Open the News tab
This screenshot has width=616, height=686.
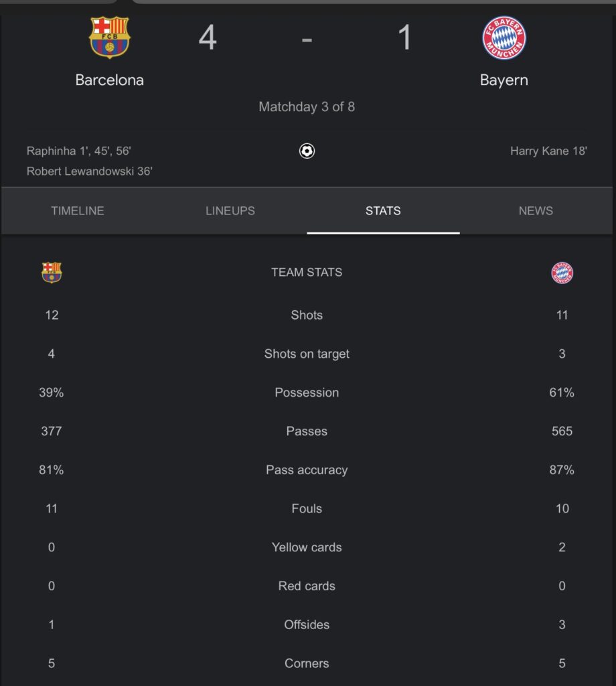pyautogui.click(x=536, y=211)
